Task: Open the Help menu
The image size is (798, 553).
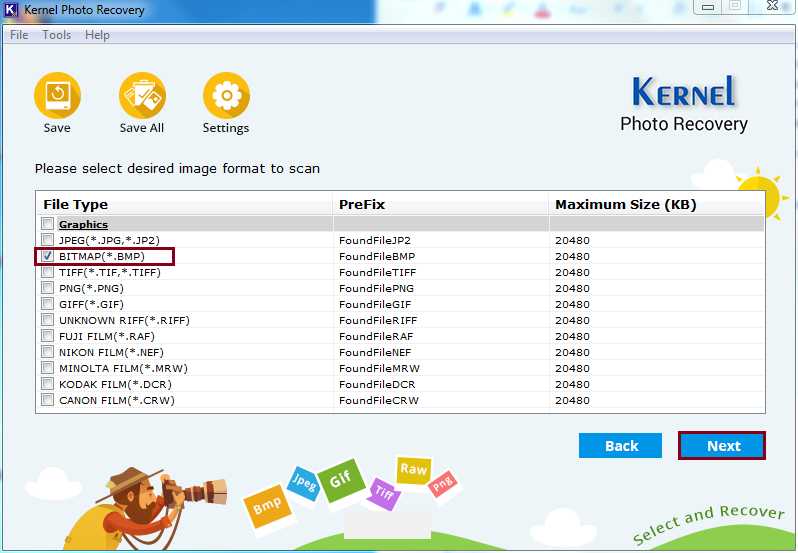Action: pos(97,35)
